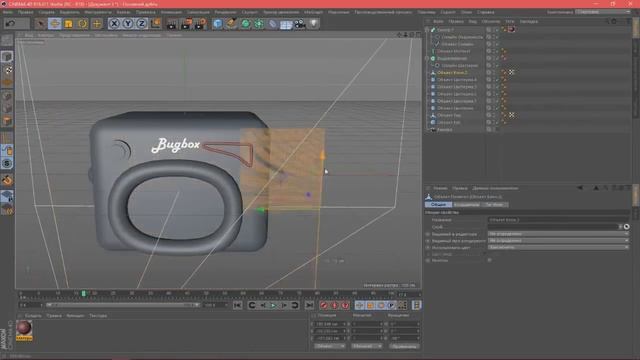Toggle Position keyframe recording icon

pyautogui.click(x=360, y=305)
